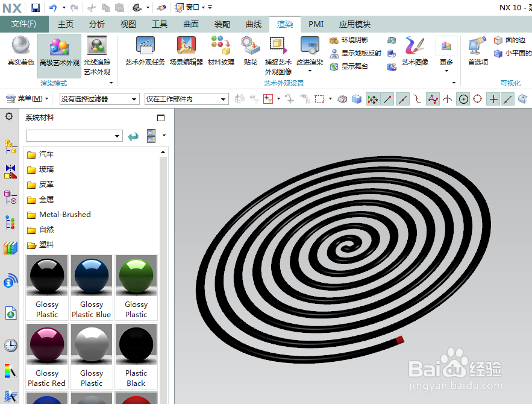532x404 pixels.
Task: Click the Undo arrow icon
Action: 52,7
